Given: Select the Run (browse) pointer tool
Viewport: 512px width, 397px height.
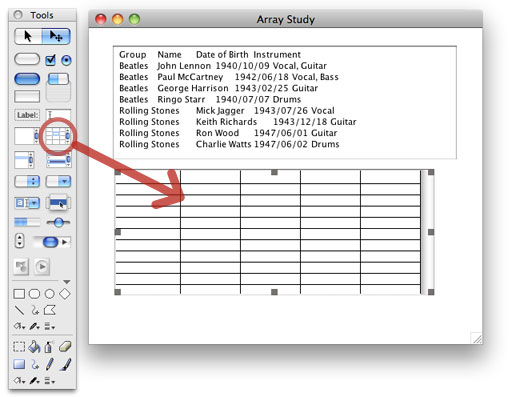Looking at the screenshot, I should tap(28, 36).
